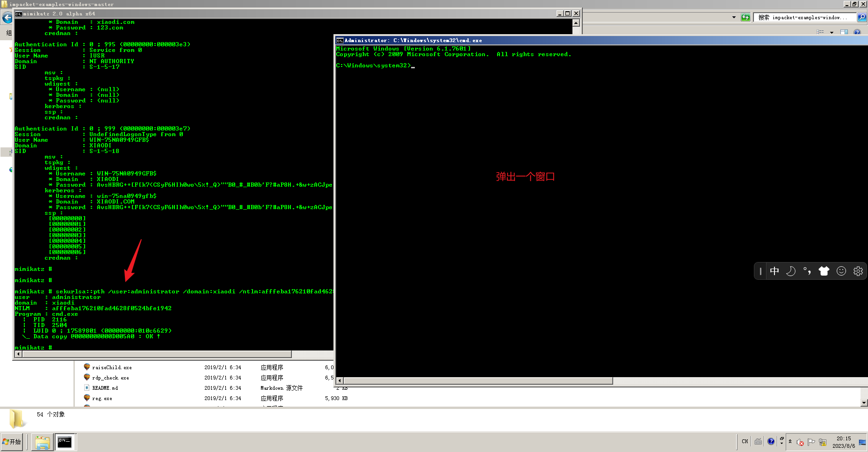The image size is (868, 452).
Task: Open the emoji picker on the input bar
Action: coord(841,271)
